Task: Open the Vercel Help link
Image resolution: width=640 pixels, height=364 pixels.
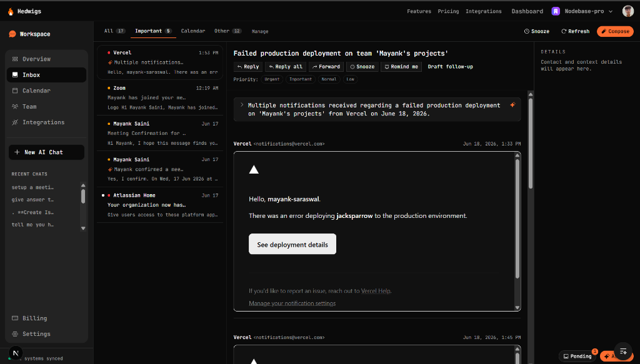Action: pos(376,291)
